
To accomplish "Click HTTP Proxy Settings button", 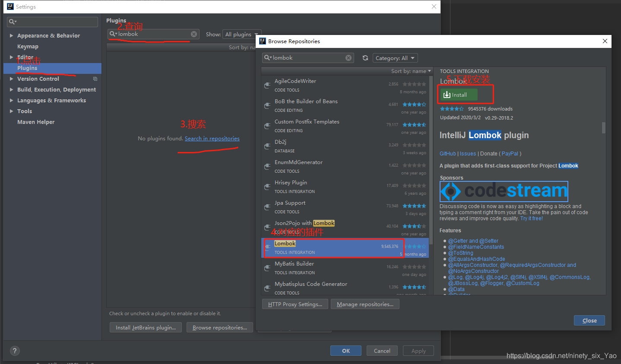I will point(295,304).
